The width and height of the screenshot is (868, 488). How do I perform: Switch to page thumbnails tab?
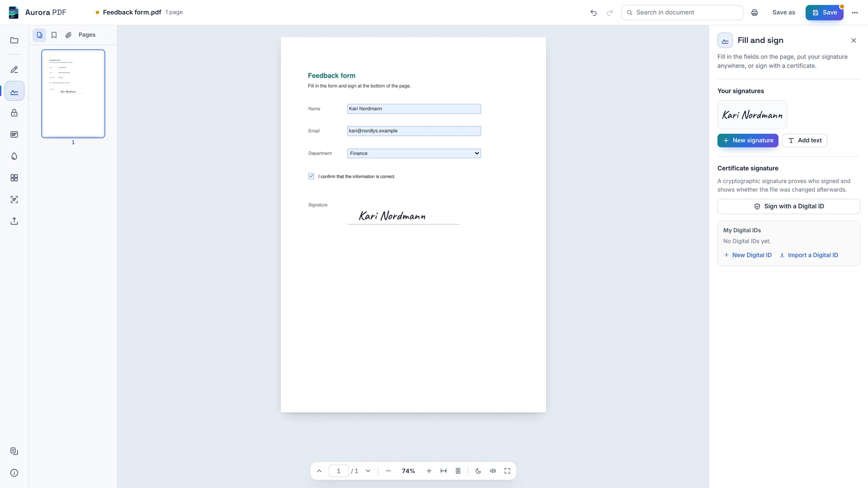[39, 35]
